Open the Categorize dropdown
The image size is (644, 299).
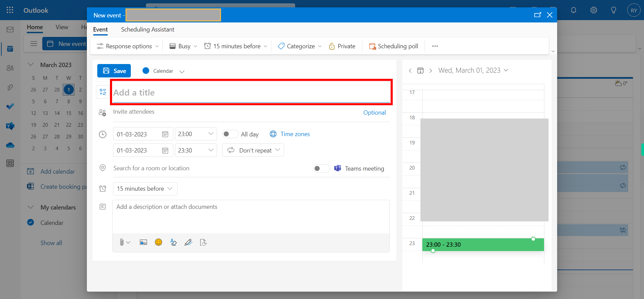pyautogui.click(x=300, y=46)
